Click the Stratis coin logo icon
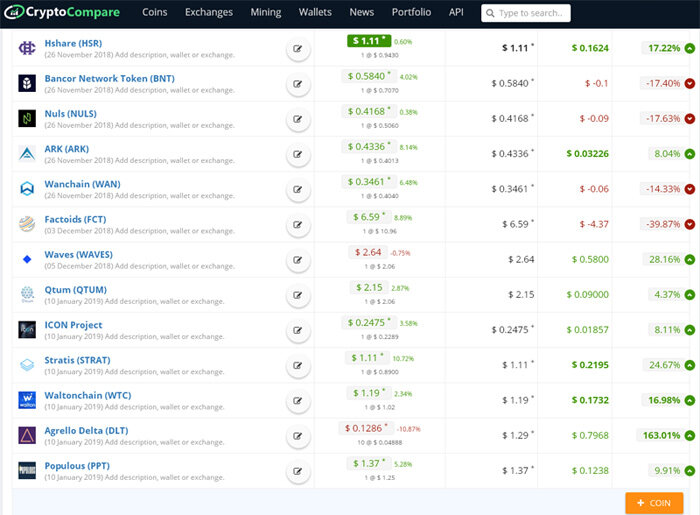This screenshot has width=700, height=515. tap(27, 365)
